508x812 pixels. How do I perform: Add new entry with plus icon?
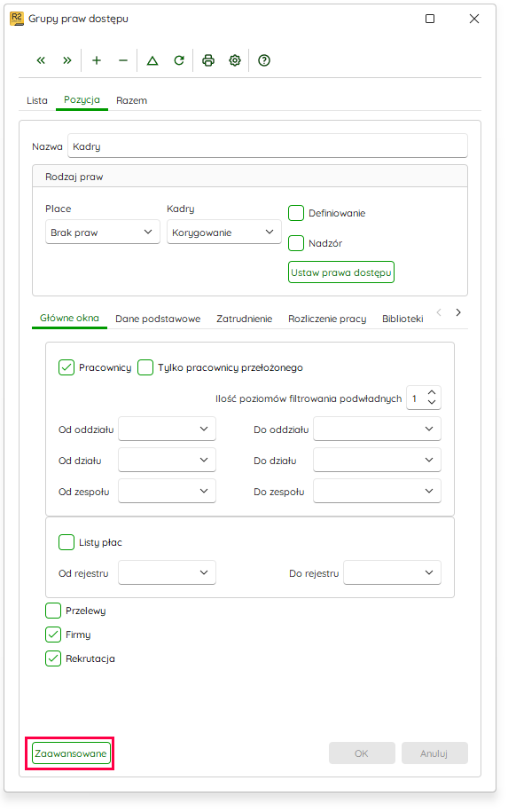pyautogui.click(x=97, y=60)
